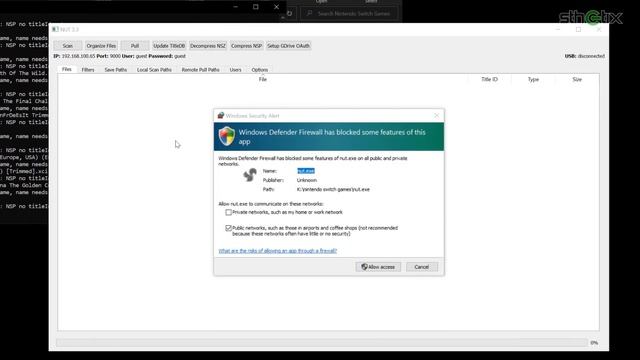This screenshot has width=640, height=360.
Task: Click the NUT window title bar icon
Action: click(56, 29)
